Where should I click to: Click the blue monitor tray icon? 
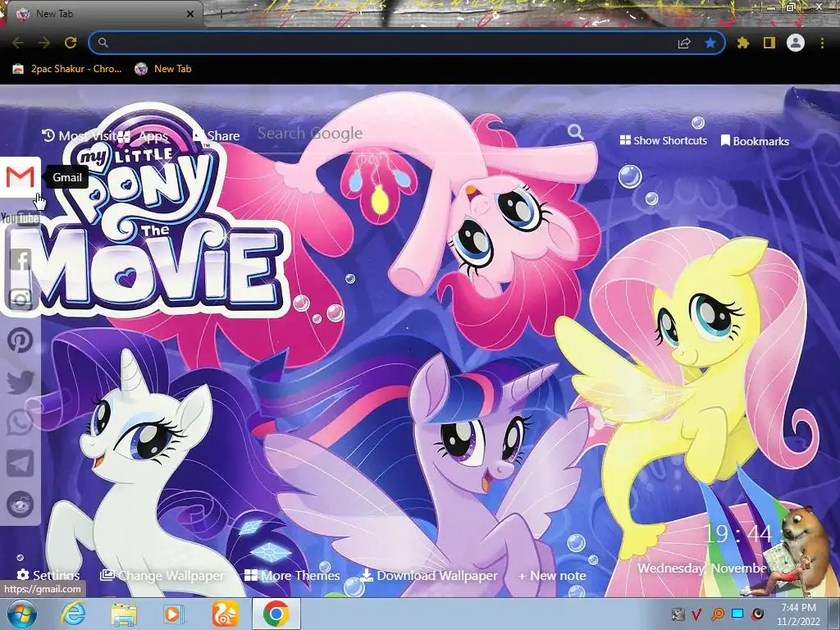click(x=737, y=614)
